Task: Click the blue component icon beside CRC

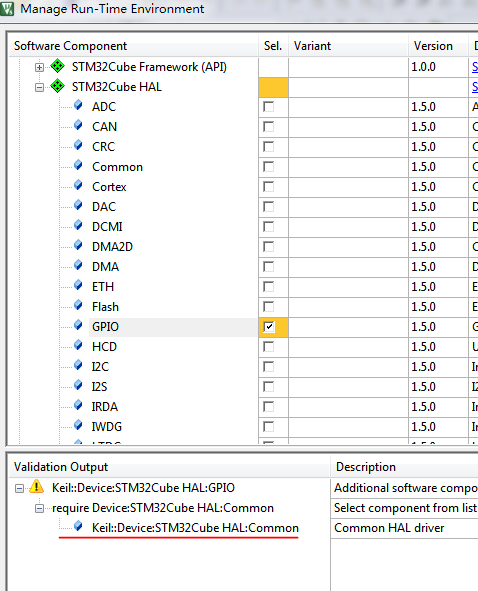Action: pos(78,145)
